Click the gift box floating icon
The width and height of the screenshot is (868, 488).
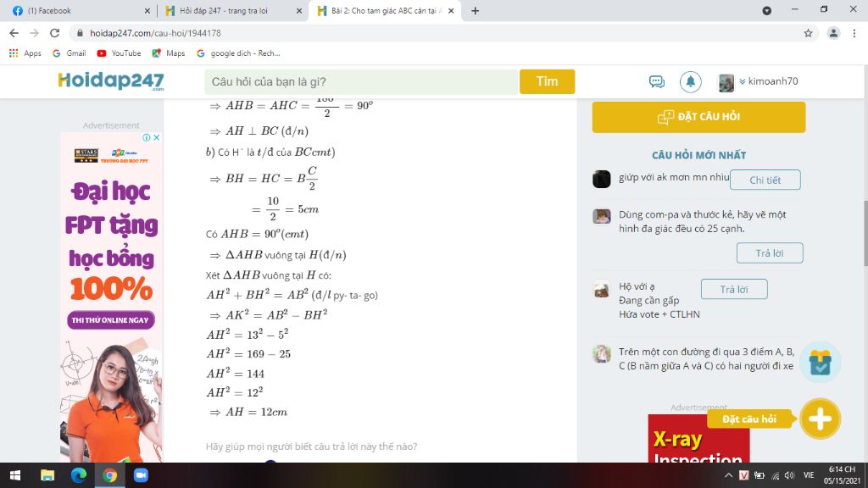point(821,363)
